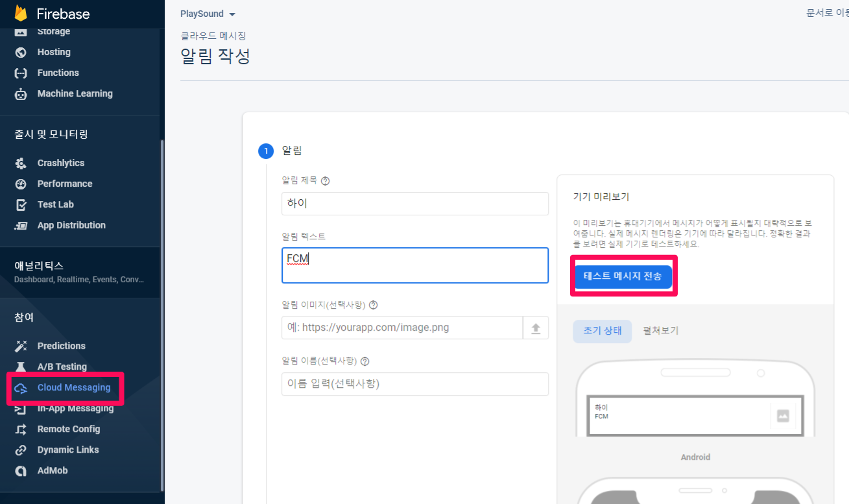Click the 테스트 메시지 전송 button
Viewport: 849px width, 504px height.
tap(623, 276)
